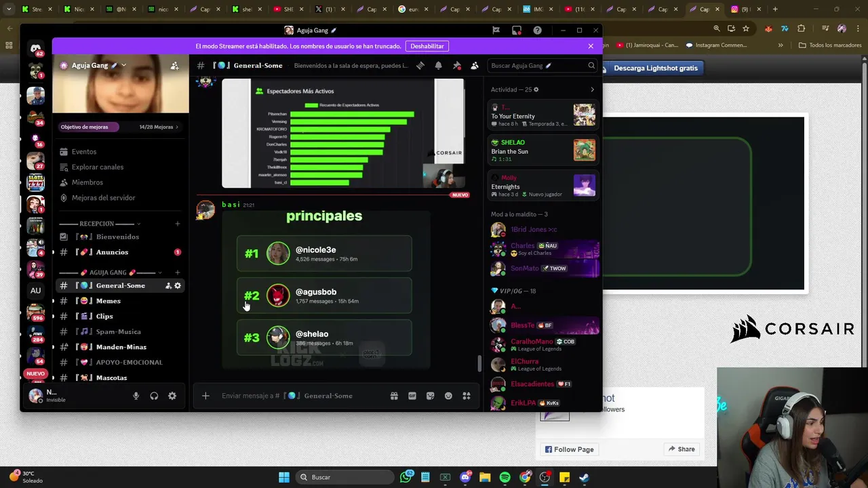
Task: Open threads icon in channel header
Action: (420, 66)
